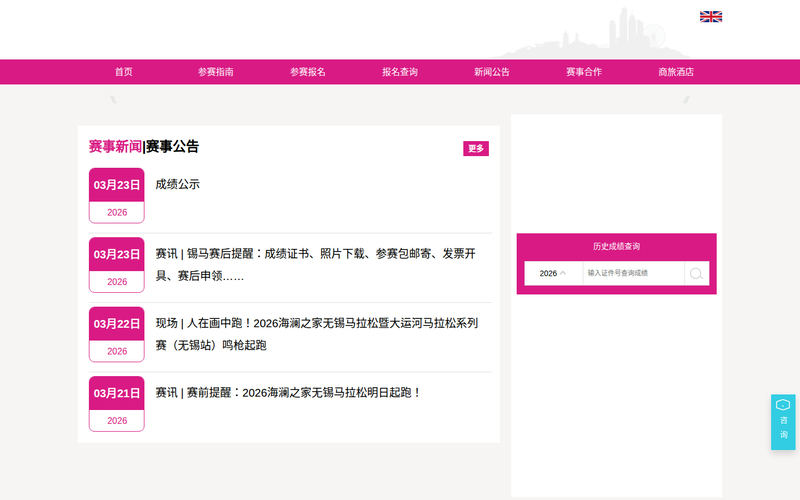Click the 03月22日 date badge
The width and height of the screenshot is (800, 500).
point(117,334)
